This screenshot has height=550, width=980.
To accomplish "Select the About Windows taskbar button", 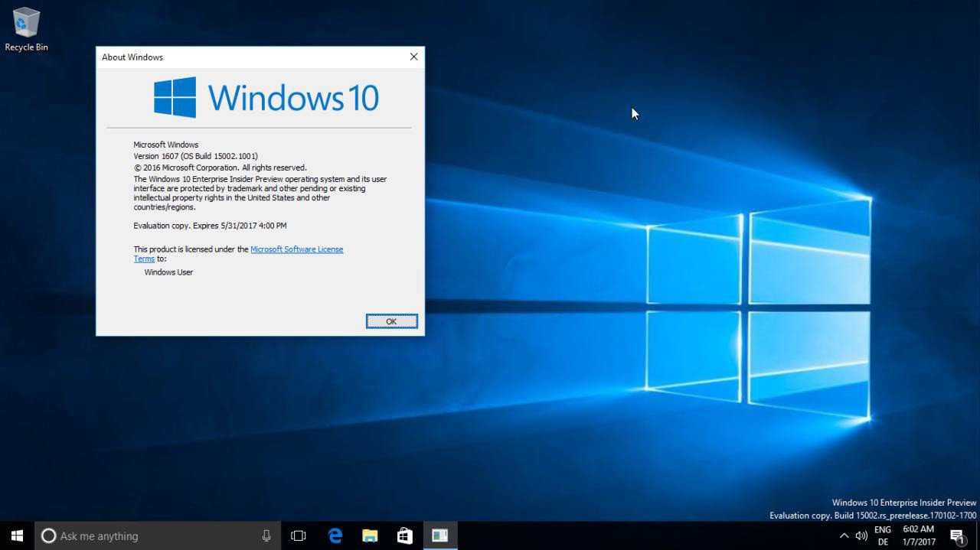I will pyautogui.click(x=439, y=535).
